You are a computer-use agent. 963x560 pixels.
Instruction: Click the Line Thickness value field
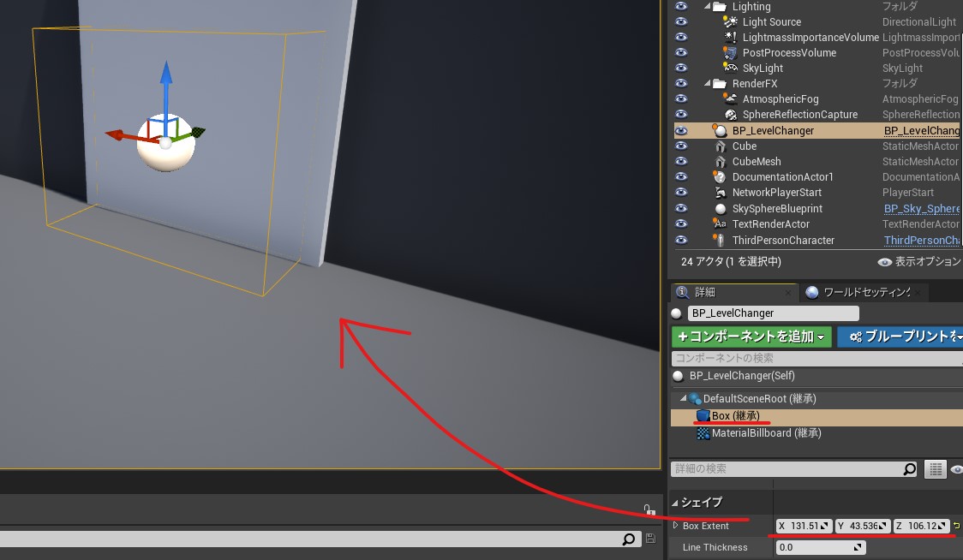[821, 547]
